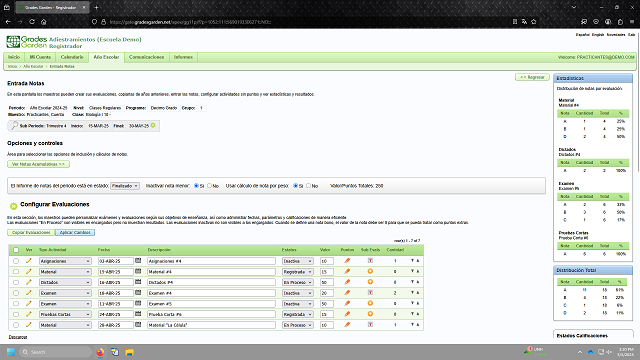Click green icon next to Final 30-MAY-25

click(153, 125)
